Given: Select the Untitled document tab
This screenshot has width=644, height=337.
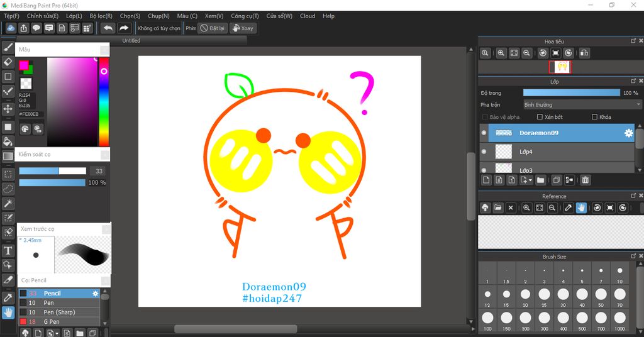Looking at the screenshot, I should tap(131, 41).
